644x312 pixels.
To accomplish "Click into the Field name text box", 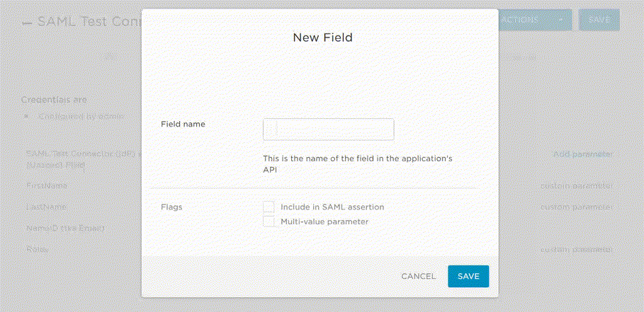I will 329,129.
